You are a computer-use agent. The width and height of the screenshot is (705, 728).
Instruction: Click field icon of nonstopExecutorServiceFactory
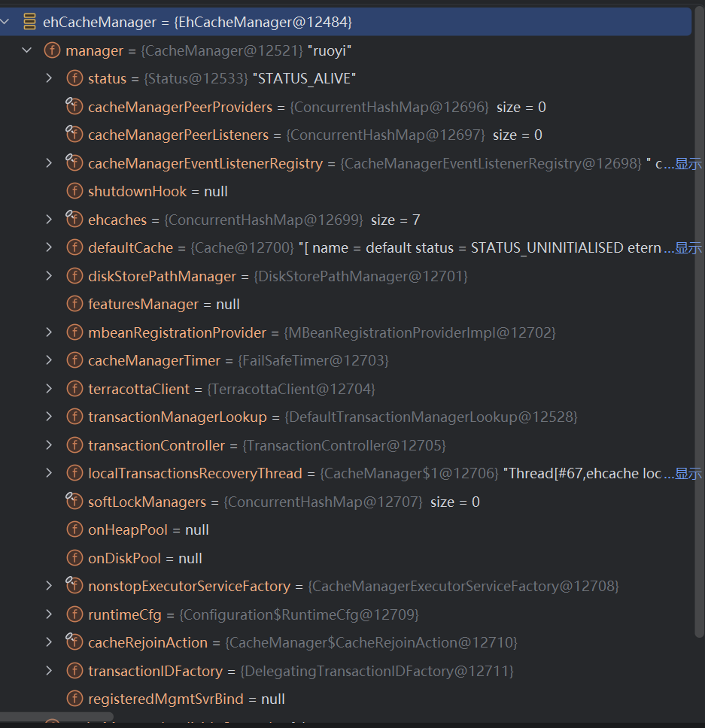point(74,586)
